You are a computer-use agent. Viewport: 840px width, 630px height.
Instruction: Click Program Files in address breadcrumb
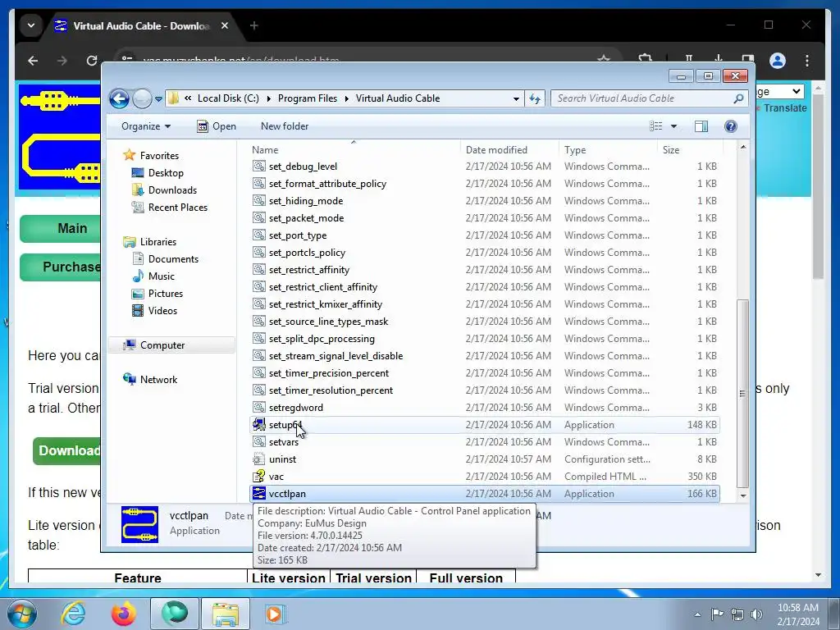308,98
